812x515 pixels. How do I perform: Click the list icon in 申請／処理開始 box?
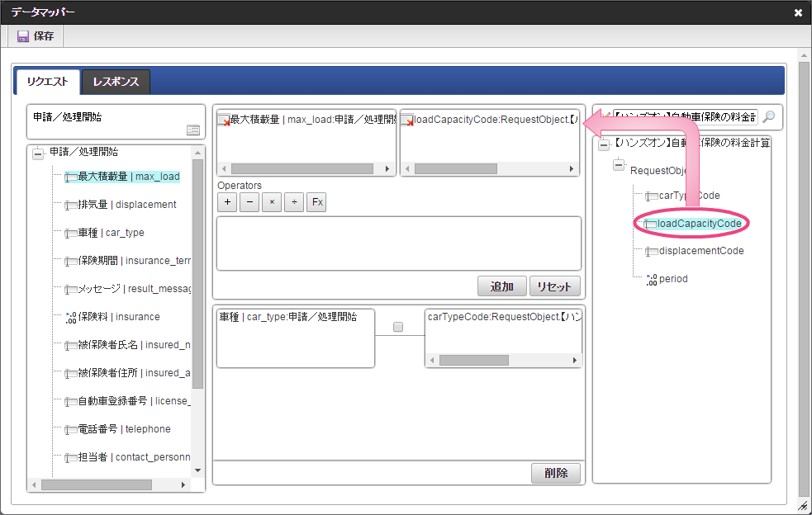192,130
